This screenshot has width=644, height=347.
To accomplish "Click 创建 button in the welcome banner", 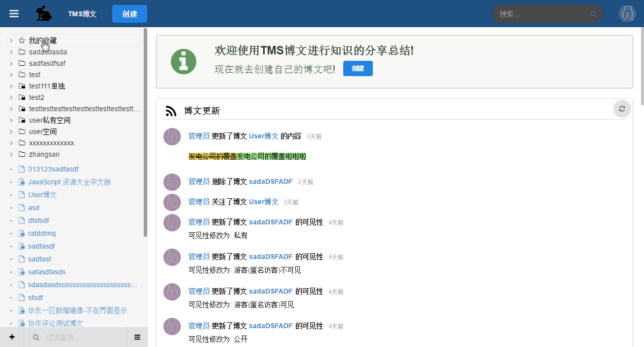I will [358, 68].
